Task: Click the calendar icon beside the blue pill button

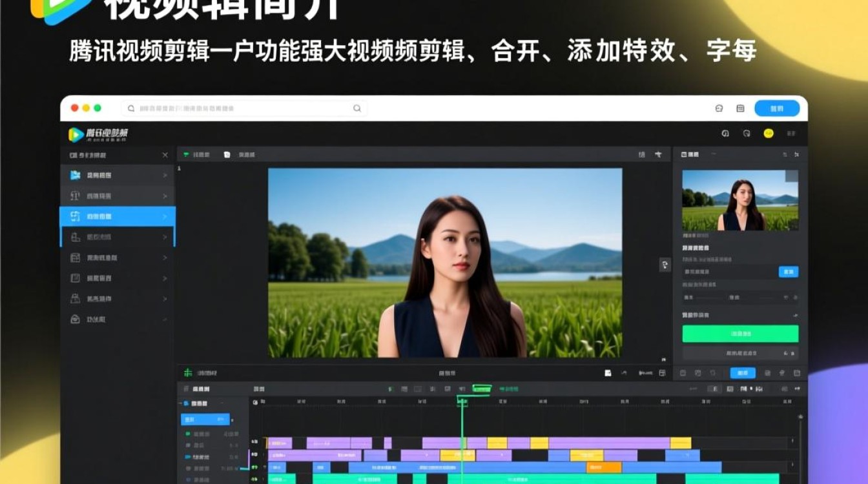Action: 740,108
